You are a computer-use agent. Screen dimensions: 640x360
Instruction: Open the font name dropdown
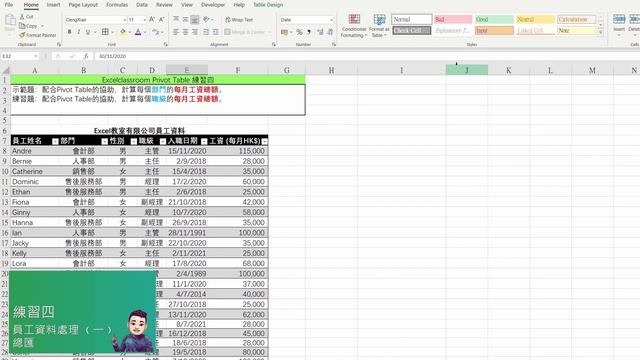coord(124,20)
